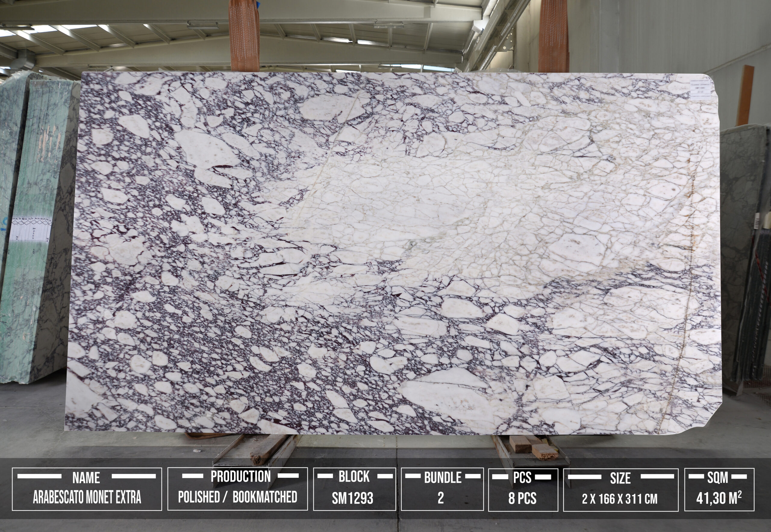The height and width of the screenshot is (532, 771).
Task: Click the 8 PCS value
Action: tap(522, 498)
